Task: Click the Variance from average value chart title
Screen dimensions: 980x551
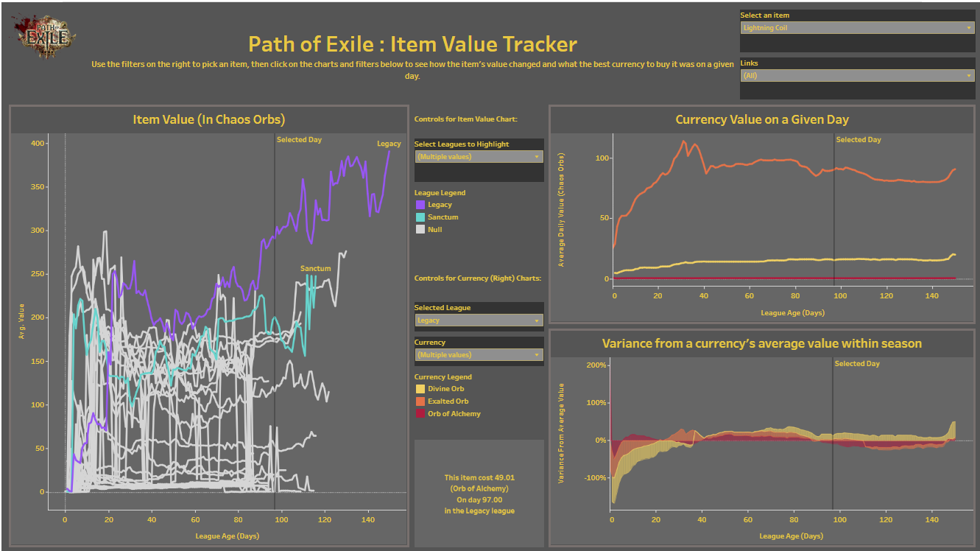Action: tap(761, 343)
